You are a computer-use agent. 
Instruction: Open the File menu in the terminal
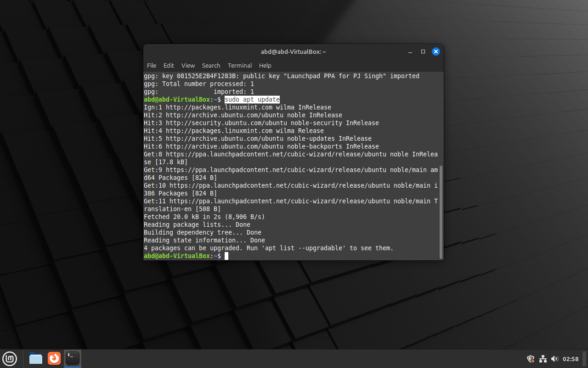point(152,65)
